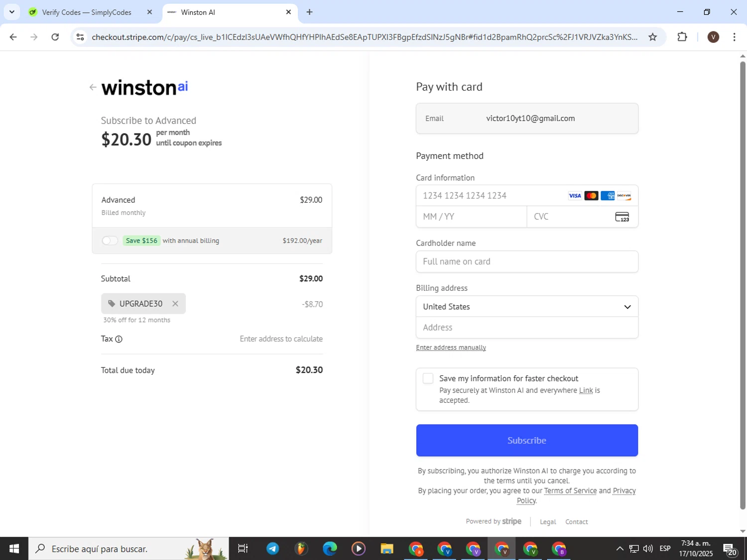Image resolution: width=747 pixels, height=560 pixels.
Task: Open the Tax info icon
Action: click(119, 339)
